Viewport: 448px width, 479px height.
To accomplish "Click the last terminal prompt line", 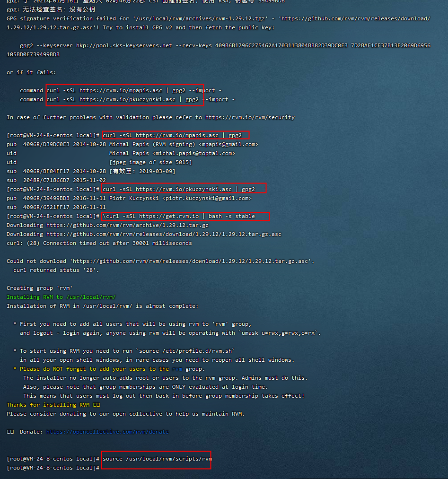I will click(x=52, y=468).
